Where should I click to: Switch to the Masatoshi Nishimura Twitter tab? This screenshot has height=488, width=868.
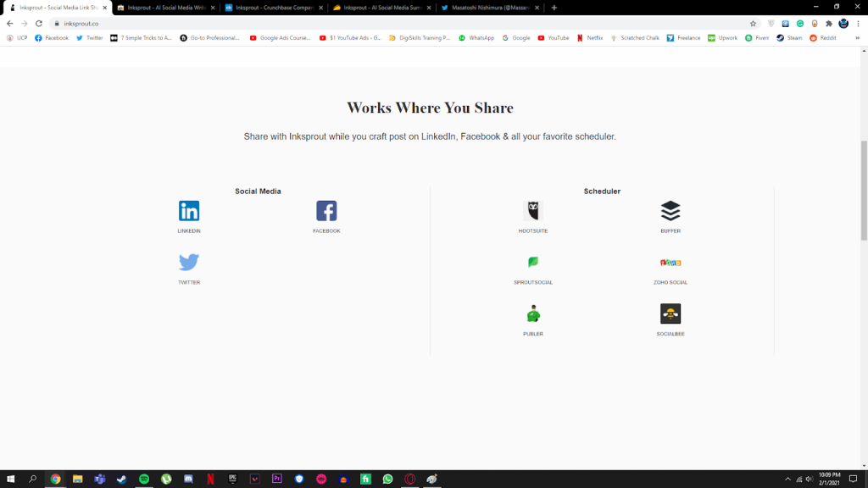491,8
